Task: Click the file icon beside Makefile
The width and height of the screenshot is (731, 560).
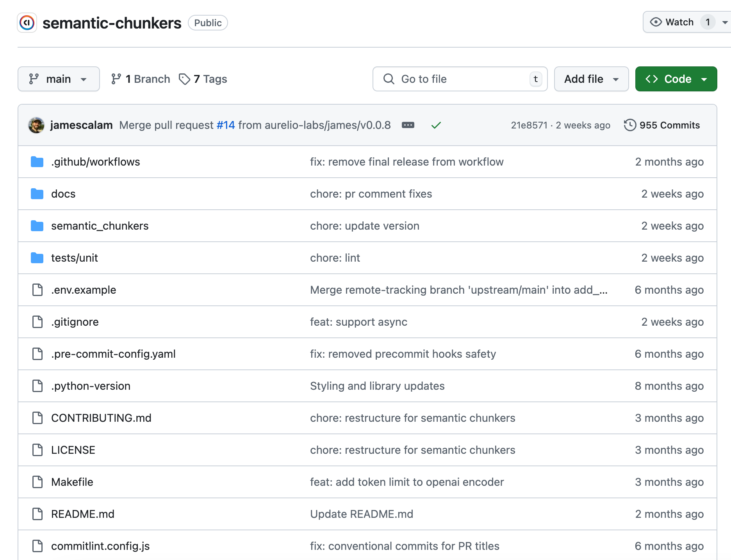Action: click(37, 482)
